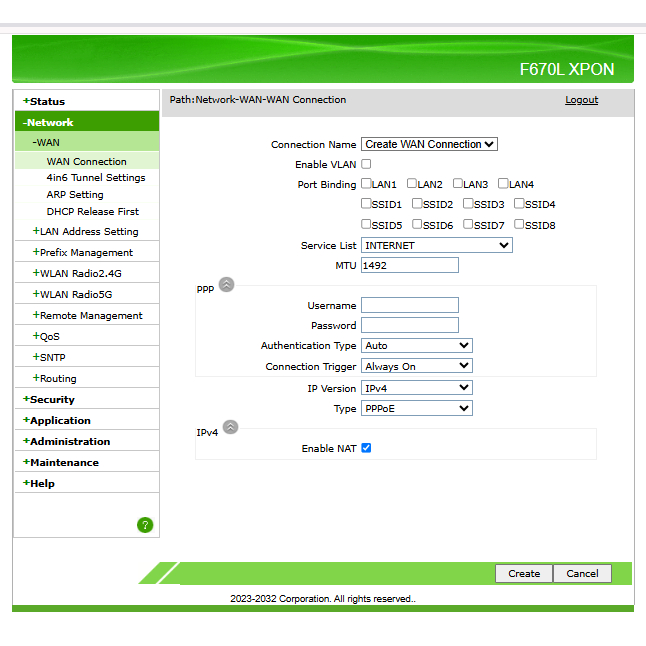Screen dimensions: 646x646
Task: Check the LAN1 port binding box
Action: [366, 184]
